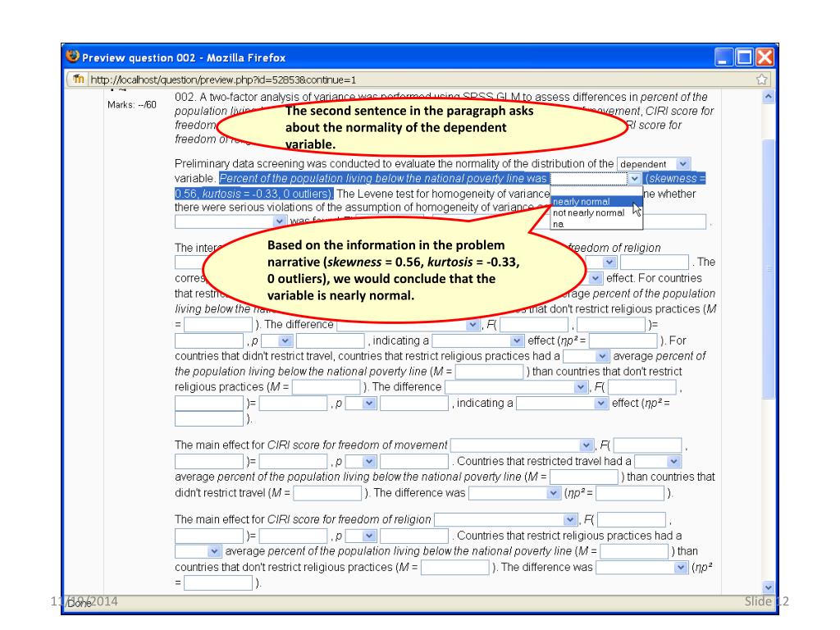Open p dropdown in freedom of religion paragraph
The image size is (840, 630).
pos(361,536)
